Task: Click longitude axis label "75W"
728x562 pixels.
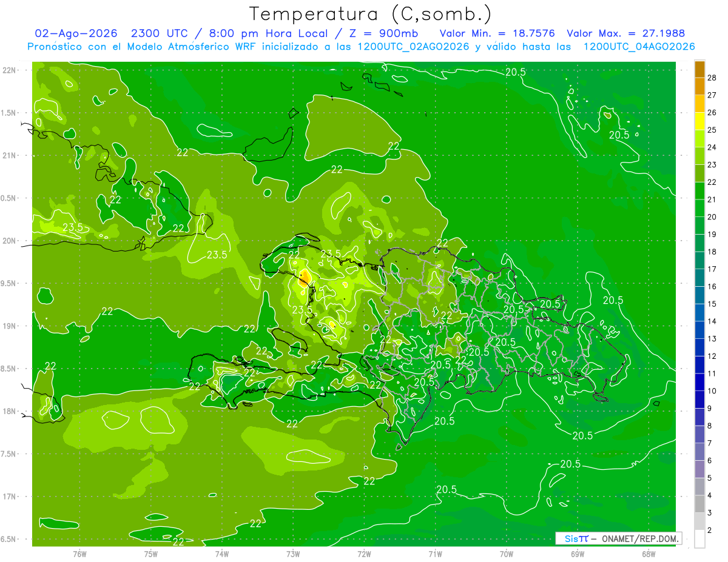Action: [x=150, y=554]
